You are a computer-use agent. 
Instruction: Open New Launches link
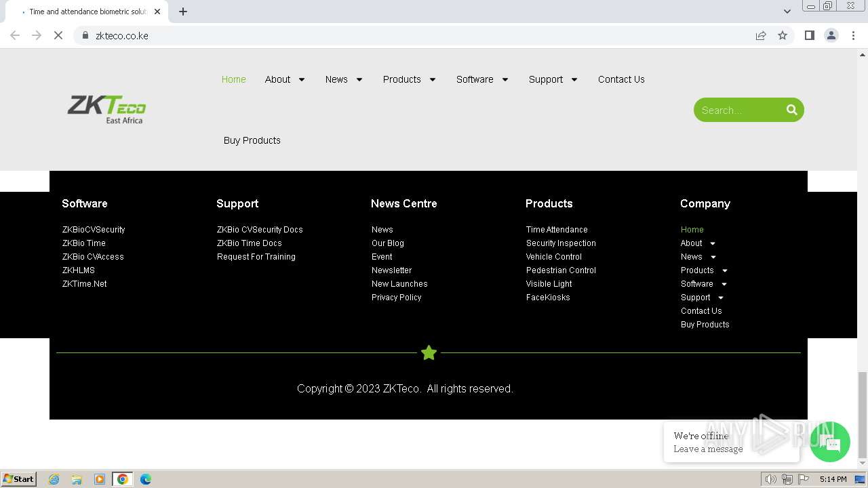coord(399,284)
